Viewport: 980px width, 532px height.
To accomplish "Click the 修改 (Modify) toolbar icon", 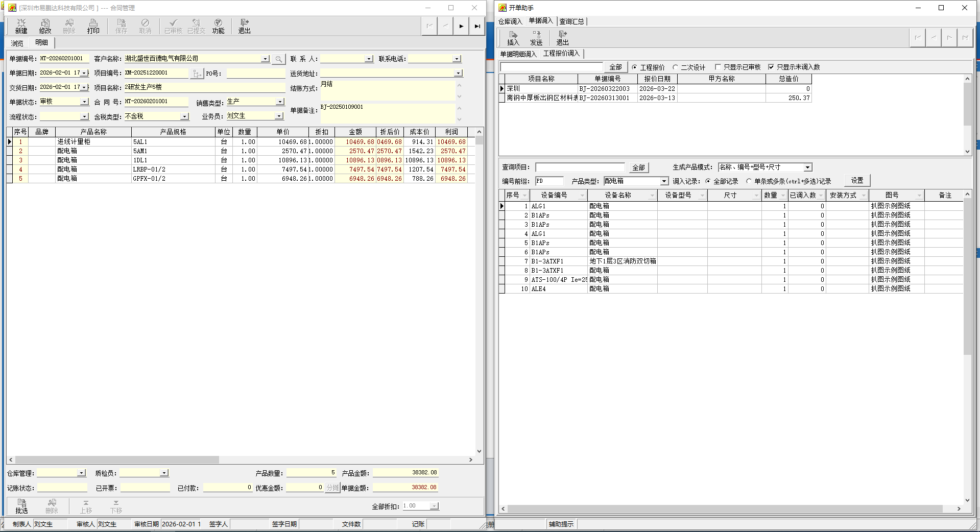I will (x=45, y=26).
